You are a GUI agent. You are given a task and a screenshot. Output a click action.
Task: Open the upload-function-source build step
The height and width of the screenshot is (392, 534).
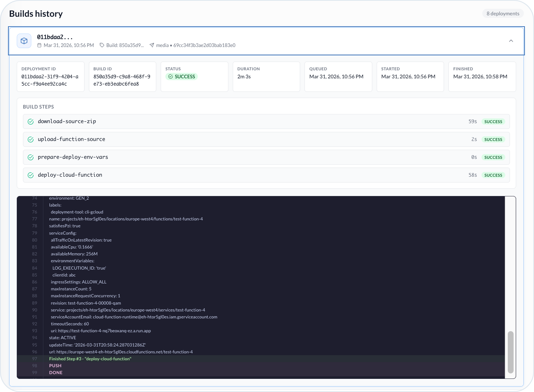(x=266, y=139)
